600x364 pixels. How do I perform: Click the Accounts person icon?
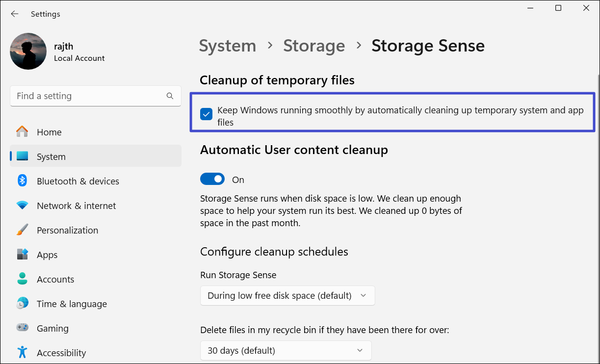click(22, 279)
